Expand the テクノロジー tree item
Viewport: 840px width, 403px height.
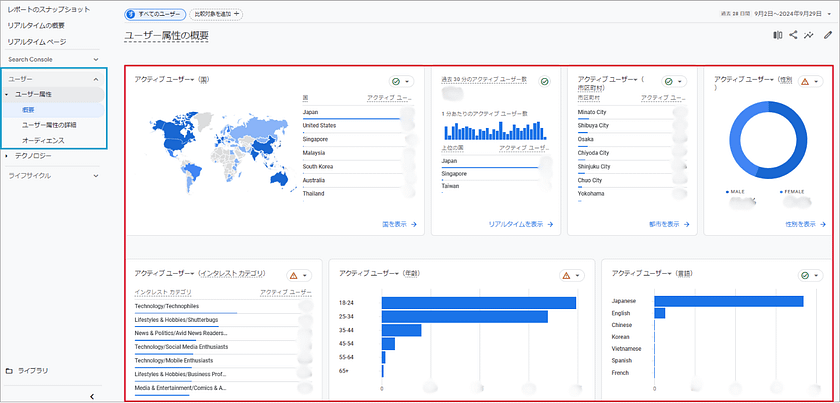(x=8, y=156)
